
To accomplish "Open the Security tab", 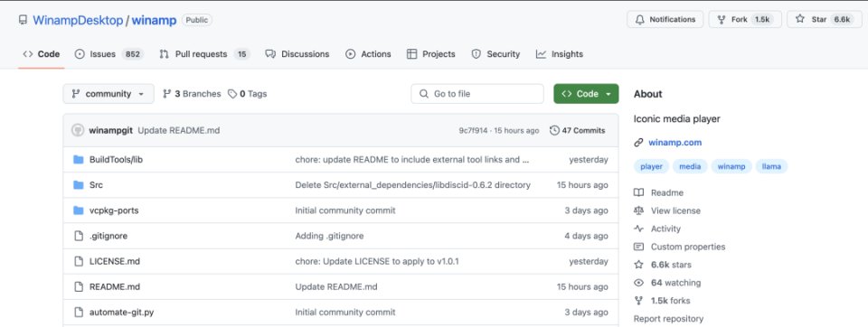I will tap(495, 54).
